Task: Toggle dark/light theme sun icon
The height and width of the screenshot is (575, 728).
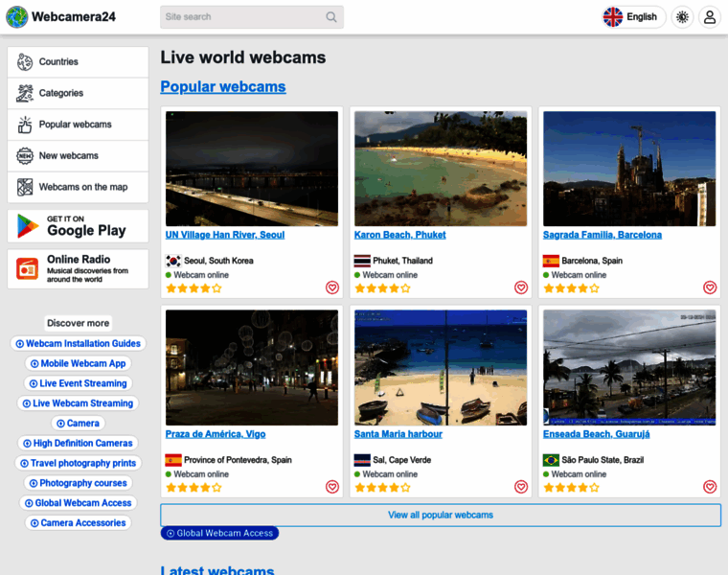Action: click(682, 17)
